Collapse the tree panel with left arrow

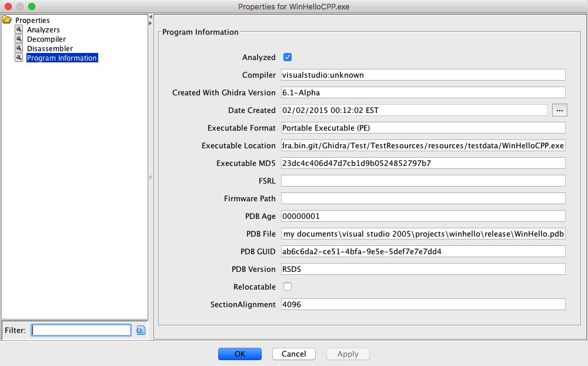pos(151,16)
